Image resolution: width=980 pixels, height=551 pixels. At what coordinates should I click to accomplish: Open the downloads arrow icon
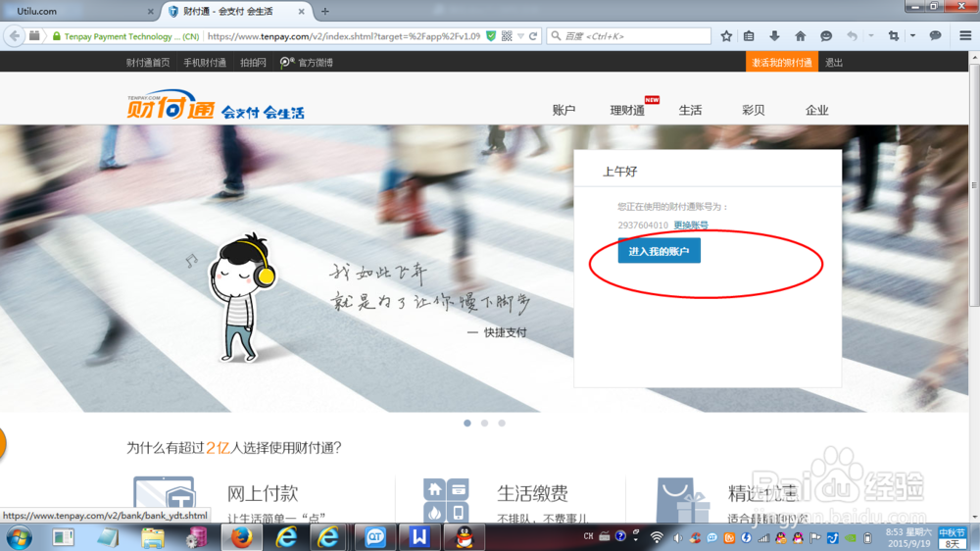(774, 36)
